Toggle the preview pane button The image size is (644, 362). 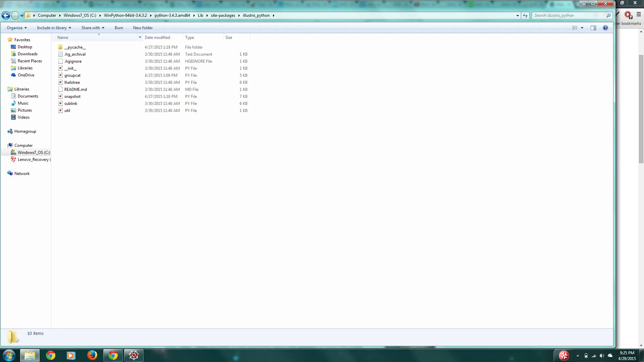pos(593,28)
